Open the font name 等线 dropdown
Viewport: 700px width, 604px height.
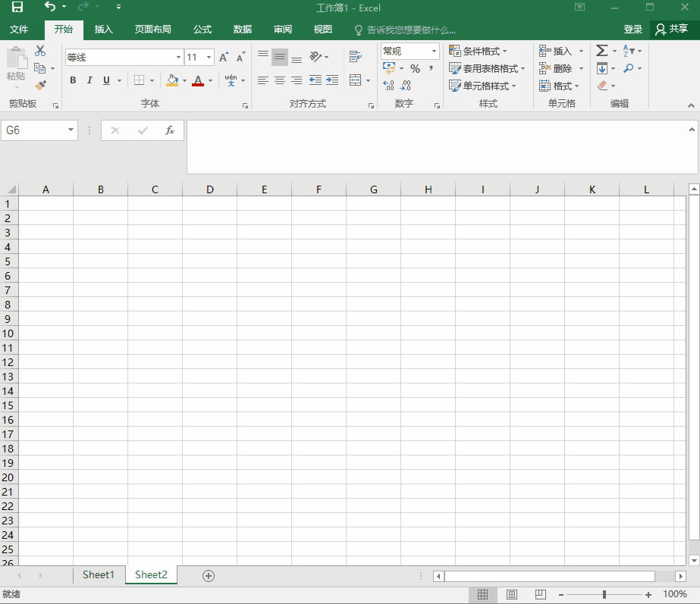click(178, 57)
